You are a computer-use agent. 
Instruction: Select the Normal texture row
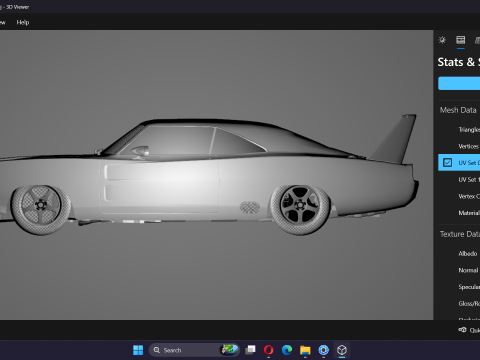(x=459, y=270)
